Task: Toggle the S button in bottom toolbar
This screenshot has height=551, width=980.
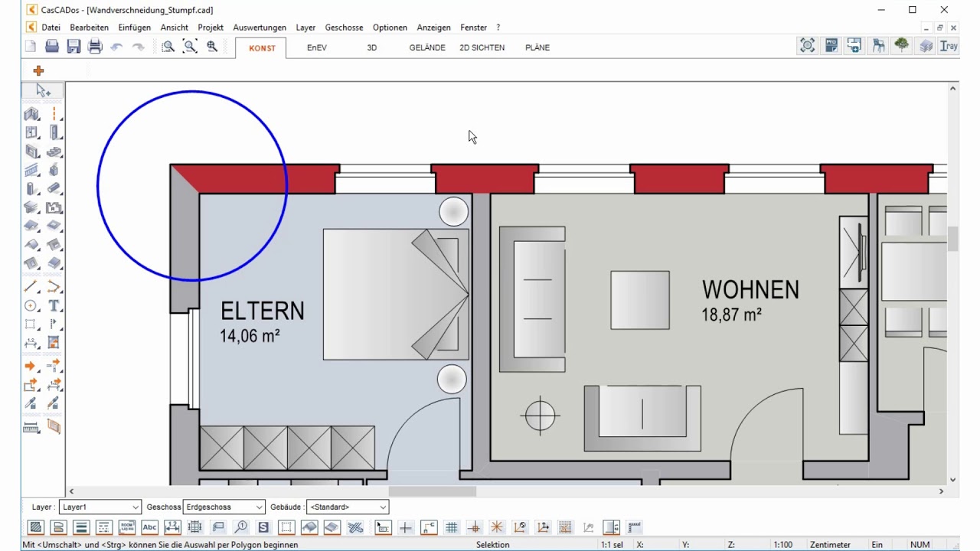Action: (263, 527)
